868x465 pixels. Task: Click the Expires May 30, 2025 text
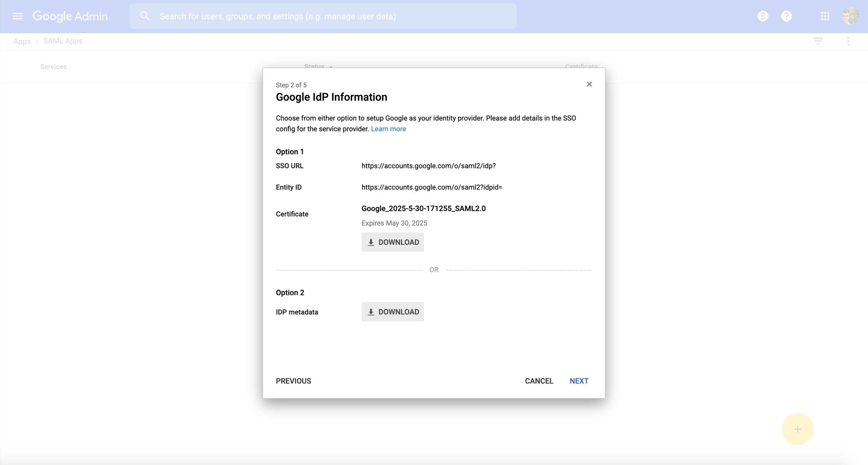pyautogui.click(x=394, y=223)
